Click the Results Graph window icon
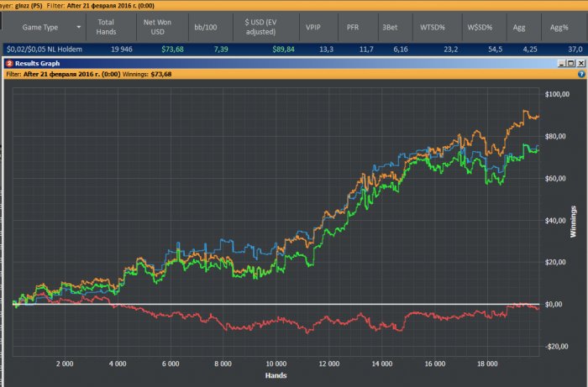Viewport: 588px width, 387px height. tap(8, 63)
